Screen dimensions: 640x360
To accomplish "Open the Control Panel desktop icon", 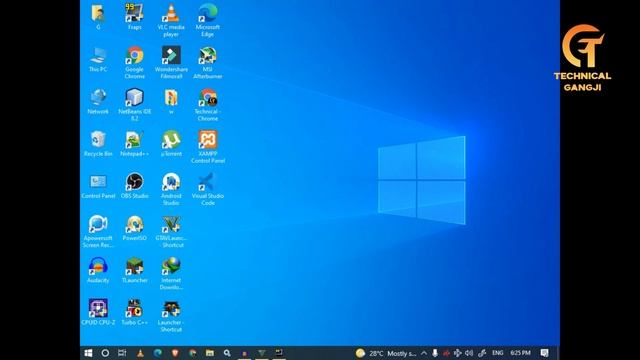I will 98,186.
